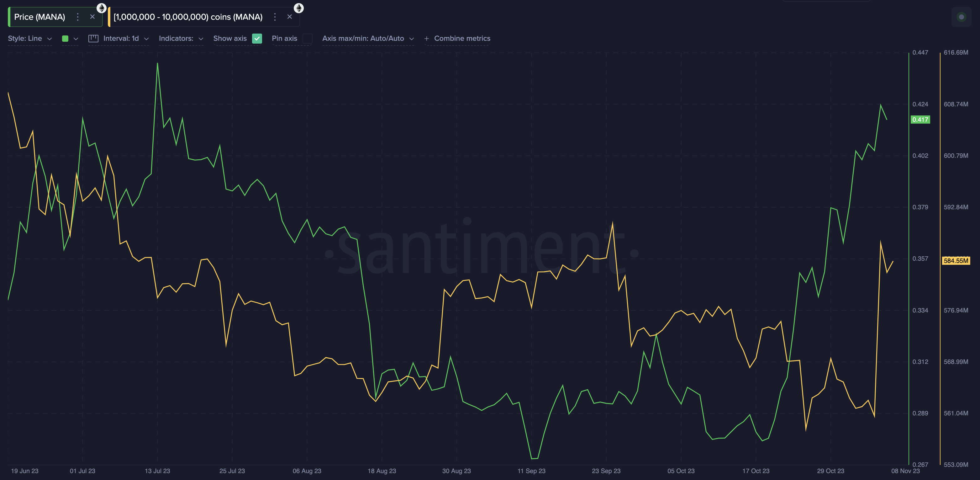Image resolution: width=980 pixels, height=480 pixels.
Task: Enable the Pin axis checkbox
Action: (x=308, y=39)
